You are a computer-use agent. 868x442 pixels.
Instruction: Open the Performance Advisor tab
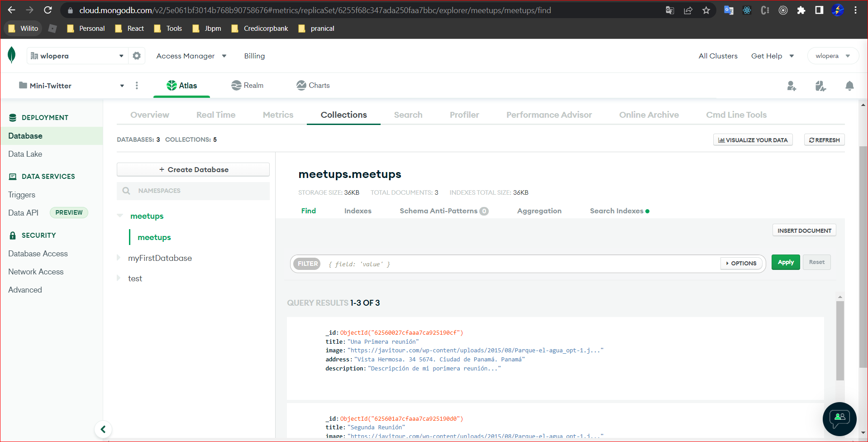pos(549,115)
